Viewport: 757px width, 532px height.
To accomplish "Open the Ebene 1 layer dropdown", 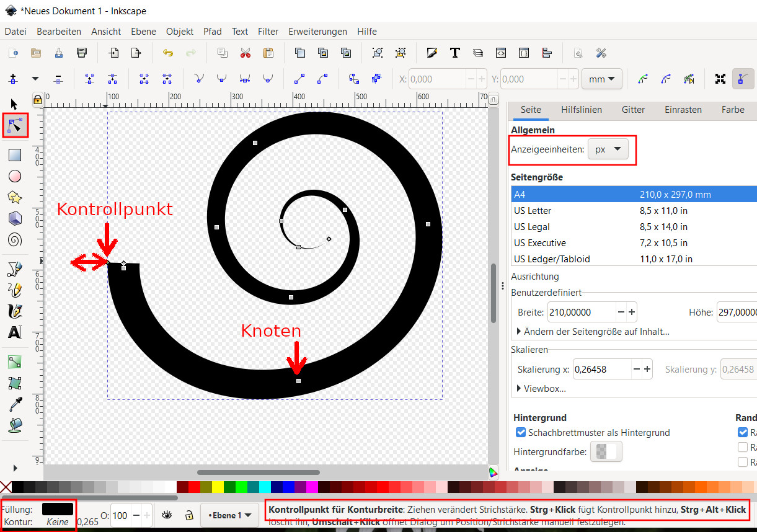I will pos(229,515).
